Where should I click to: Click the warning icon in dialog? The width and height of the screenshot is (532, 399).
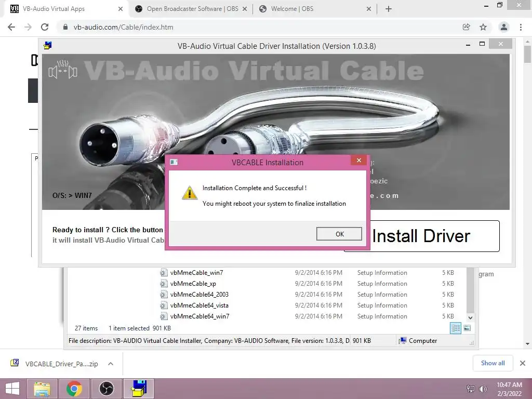pyautogui.click(x=189, y=192)
